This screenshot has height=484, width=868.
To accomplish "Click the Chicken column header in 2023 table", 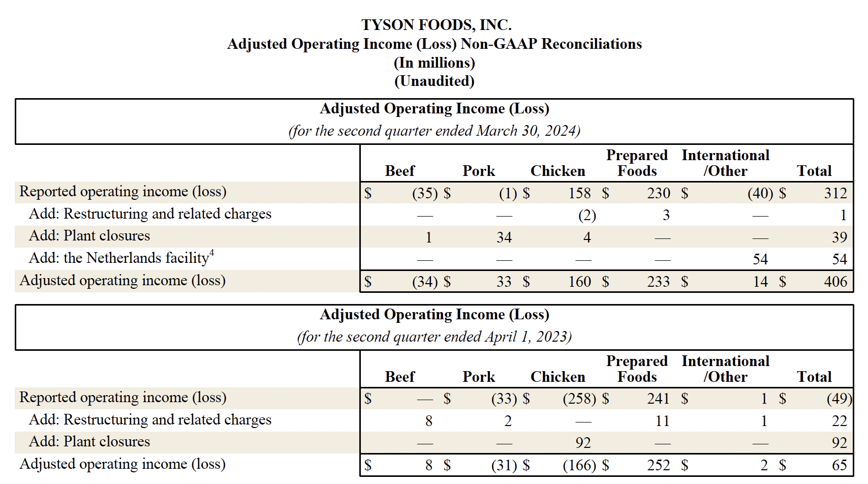I will pos(557,377).
